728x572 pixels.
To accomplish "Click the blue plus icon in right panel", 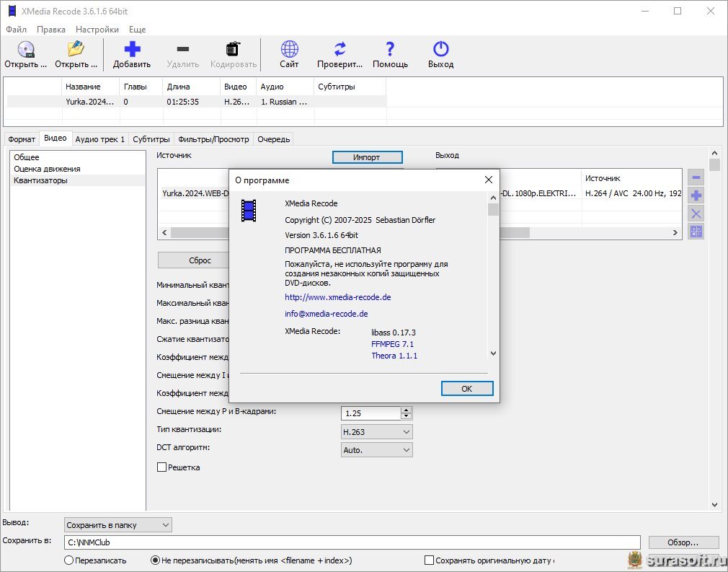I will tap(696, 195).
